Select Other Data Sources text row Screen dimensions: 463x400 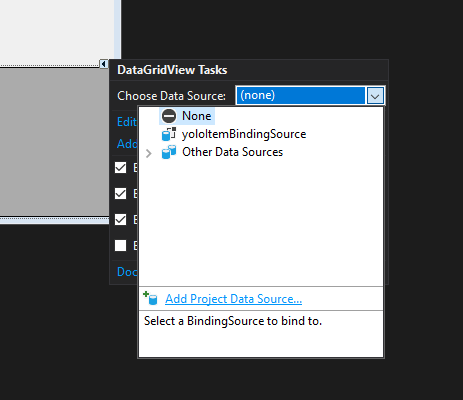tap(232, 152)
